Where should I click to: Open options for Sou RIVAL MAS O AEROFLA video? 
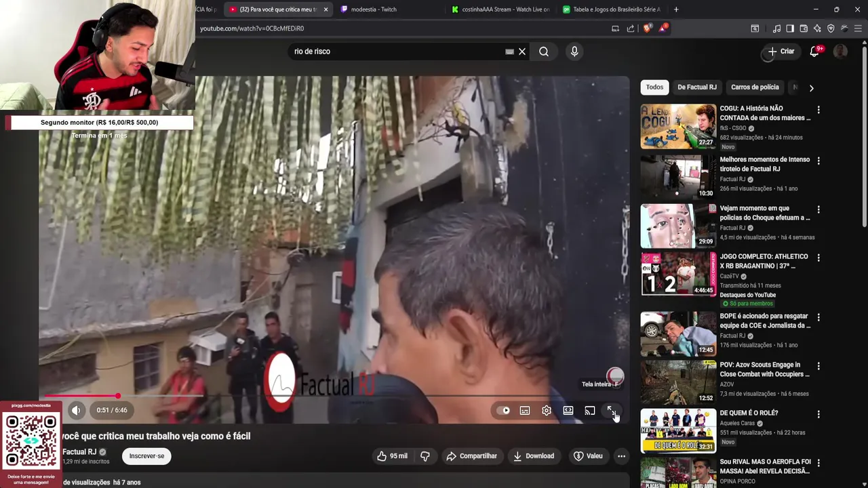pyautogui.click(x=818, y=463)
